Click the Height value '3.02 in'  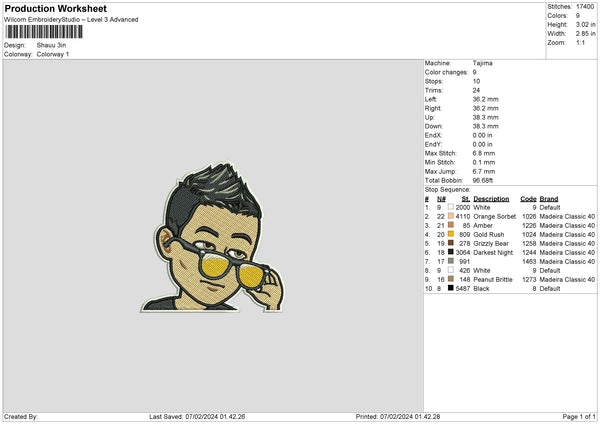585,24
